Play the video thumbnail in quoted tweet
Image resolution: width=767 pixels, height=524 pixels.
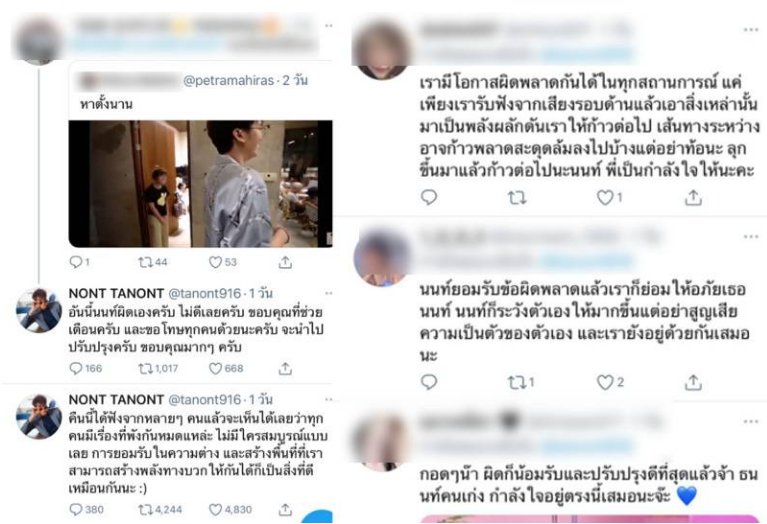pyautogui.click(x=201, y=183)
